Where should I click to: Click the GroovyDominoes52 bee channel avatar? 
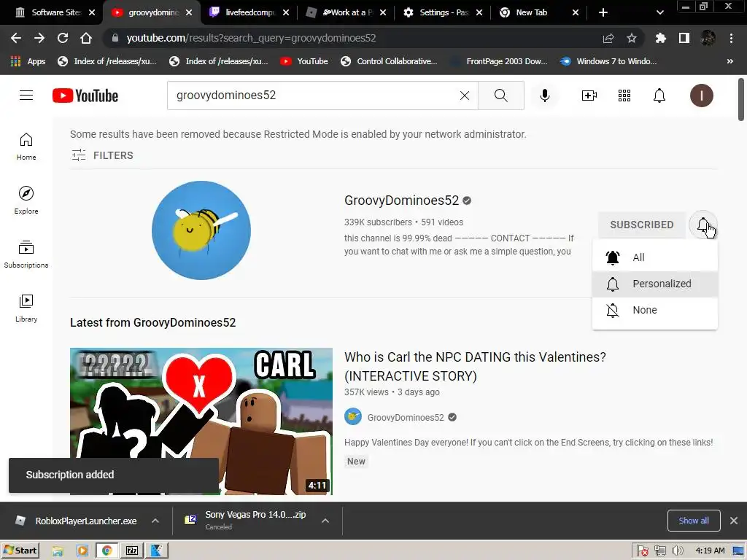pos(201,230)
